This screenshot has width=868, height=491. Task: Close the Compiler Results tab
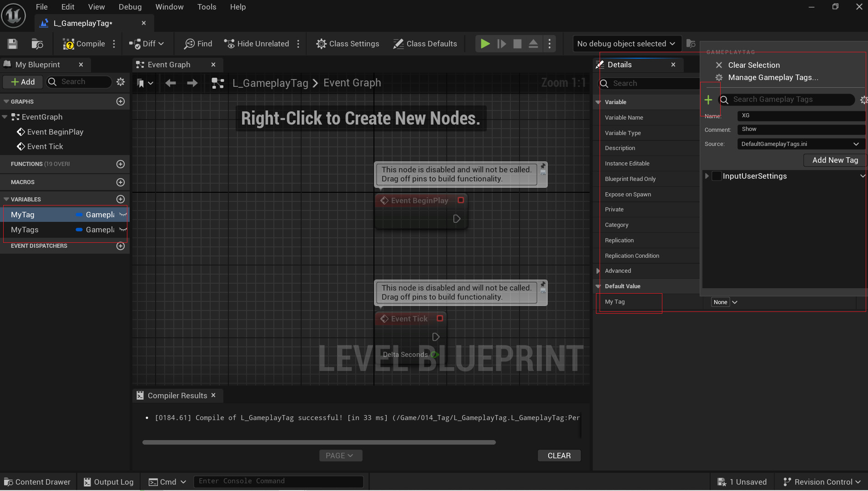point(213,395)
